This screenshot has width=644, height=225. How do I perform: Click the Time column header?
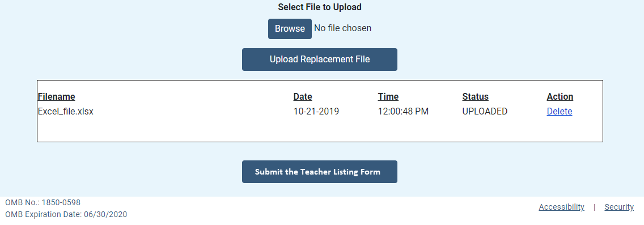point(388,96)
